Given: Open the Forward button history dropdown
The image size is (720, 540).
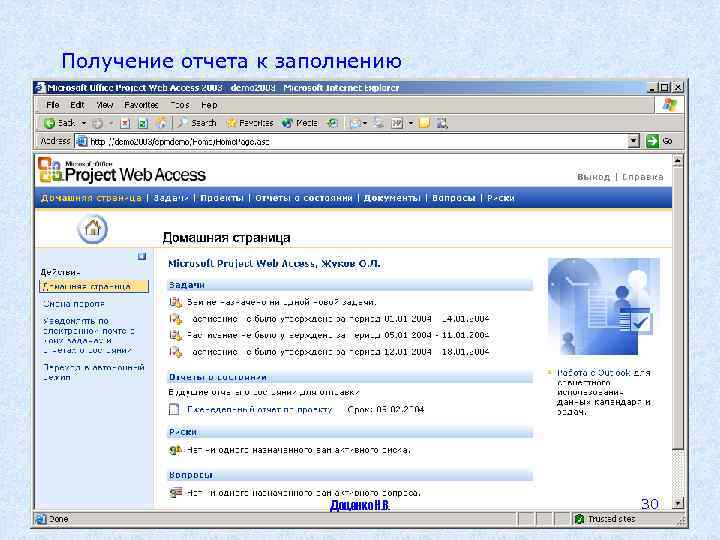Looking at the screenshot, I should [111, 123].
